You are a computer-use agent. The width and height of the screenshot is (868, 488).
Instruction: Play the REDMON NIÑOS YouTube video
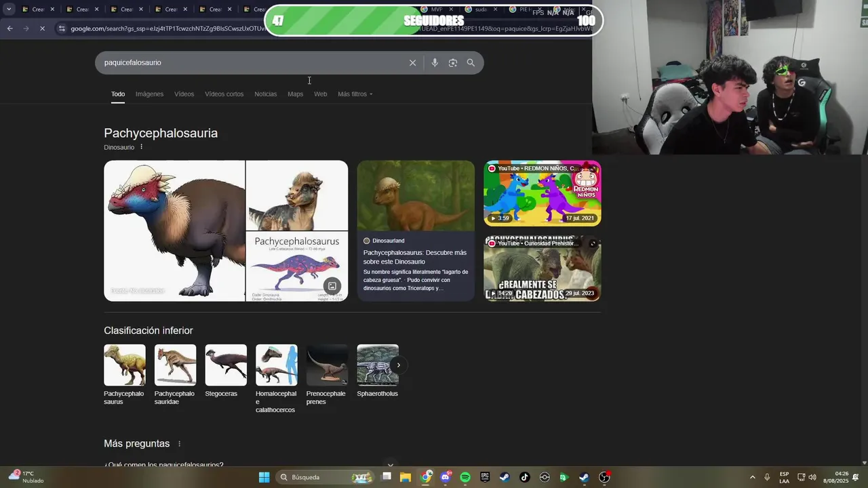pyautogui.click(x=542, y=193)
